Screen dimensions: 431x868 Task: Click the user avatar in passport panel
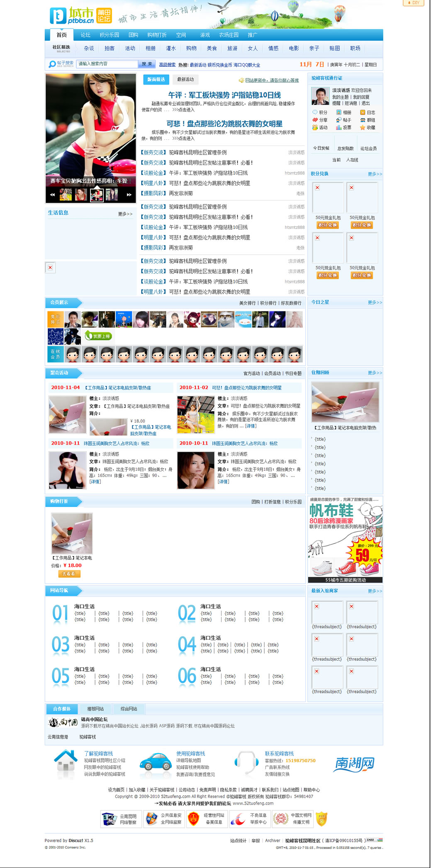(x=320, y=96)
